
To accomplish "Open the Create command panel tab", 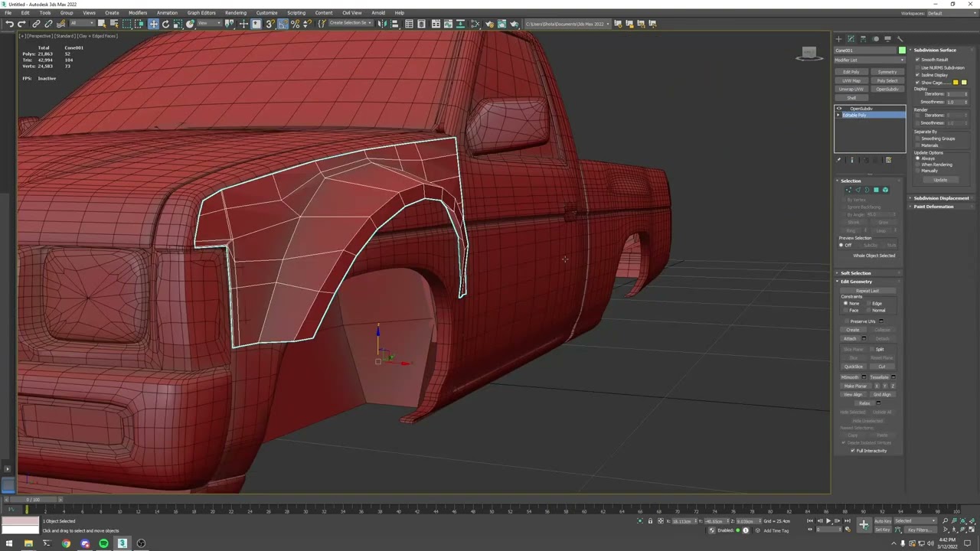I will pyautogui.click(x=838, y=39).
